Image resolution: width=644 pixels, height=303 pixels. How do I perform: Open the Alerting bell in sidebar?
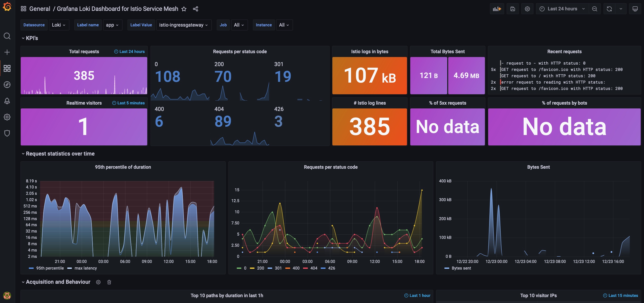point(7,101)
